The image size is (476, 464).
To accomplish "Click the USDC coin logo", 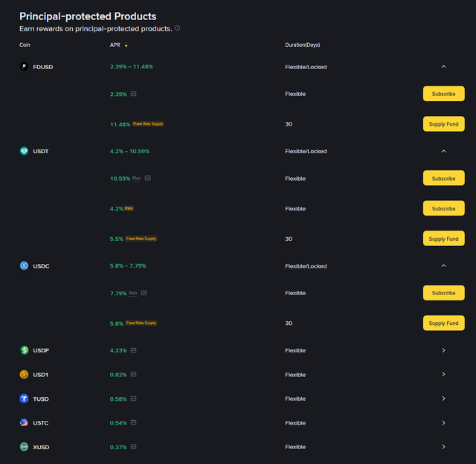I will pyautogui.click(x=24, y=265).
